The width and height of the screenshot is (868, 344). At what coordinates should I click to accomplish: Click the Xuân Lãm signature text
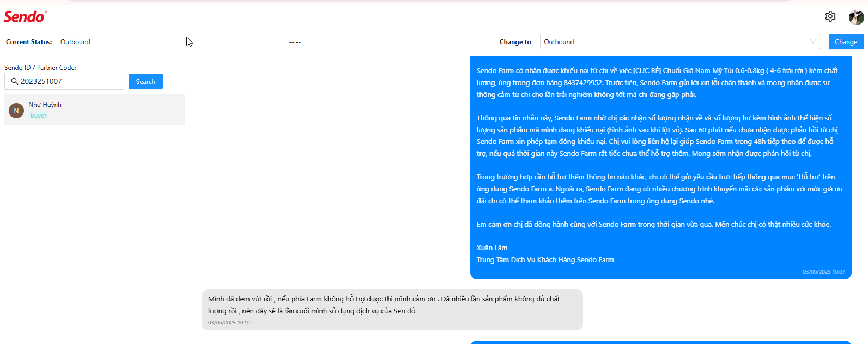pyautogui.click(x=492, y=248)
